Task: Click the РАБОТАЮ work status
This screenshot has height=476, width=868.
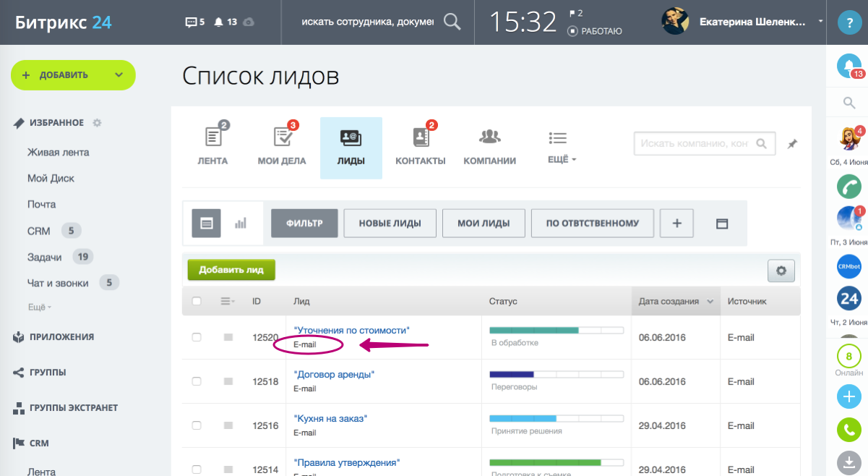Action: tap(594, 31)
